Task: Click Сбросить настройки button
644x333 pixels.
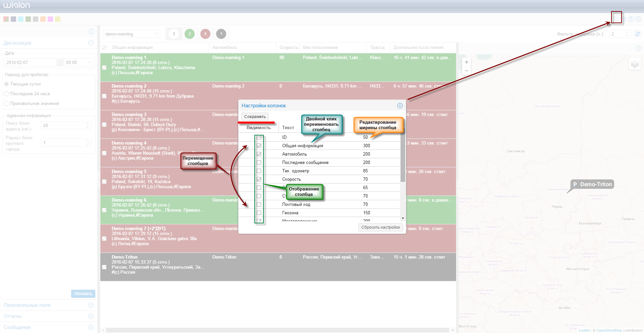Action: (381, 227)
